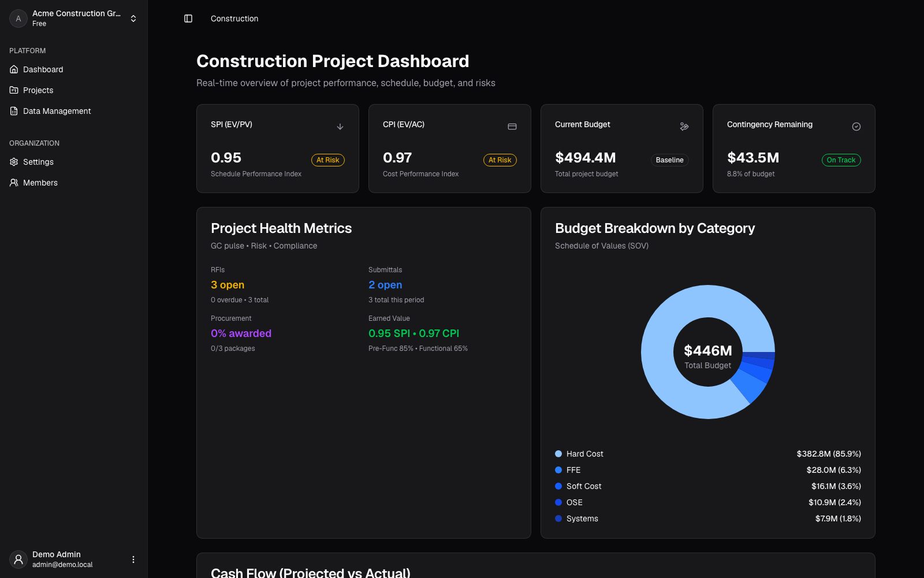The height and width of the screenshot is (578, 924).
Task: Open the Dashboard menu item
Action: [x=74, y=69]
